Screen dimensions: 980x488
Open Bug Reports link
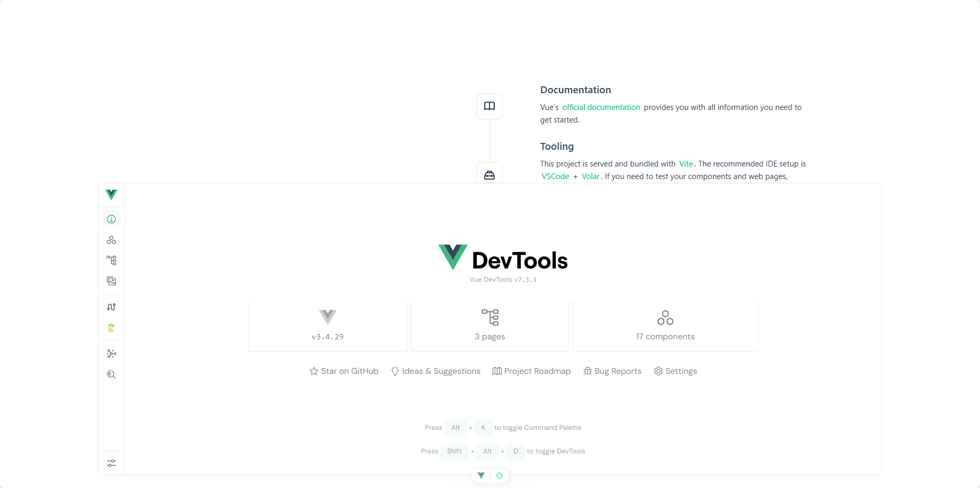(x=612, y=371)
